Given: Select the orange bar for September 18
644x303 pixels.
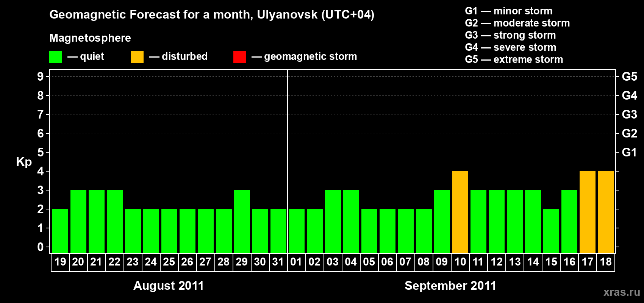Looking at the screenshot, I should point(606,212).
